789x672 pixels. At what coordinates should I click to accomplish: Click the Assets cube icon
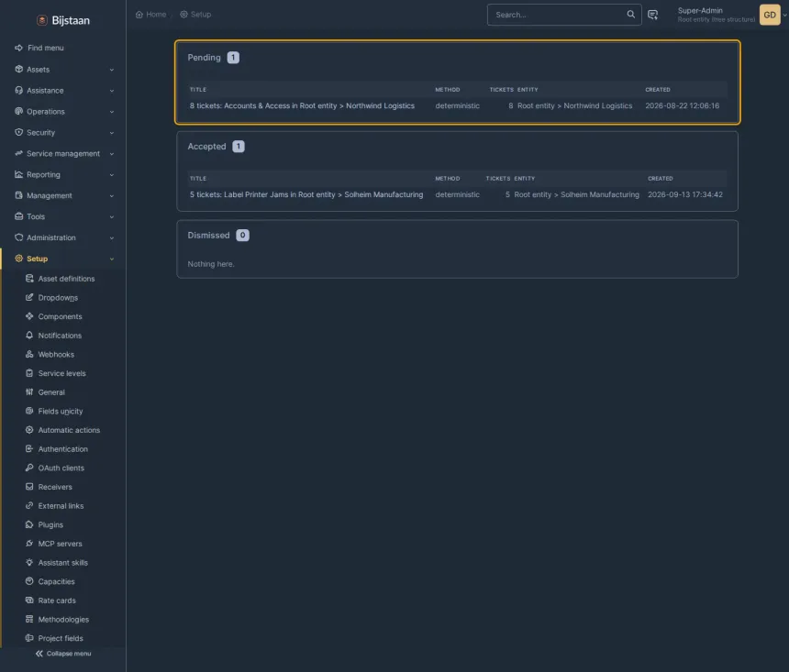[x=18, y=69]
